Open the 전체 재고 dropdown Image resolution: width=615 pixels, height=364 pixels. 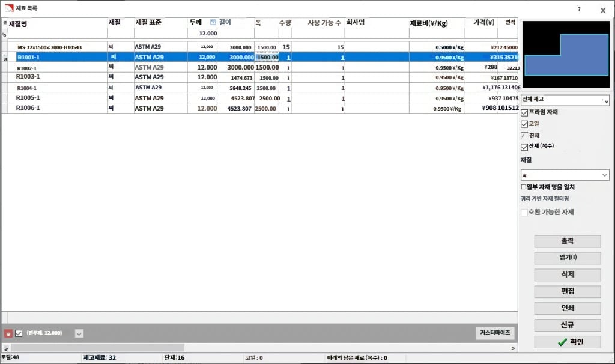[x=565, y=100]
